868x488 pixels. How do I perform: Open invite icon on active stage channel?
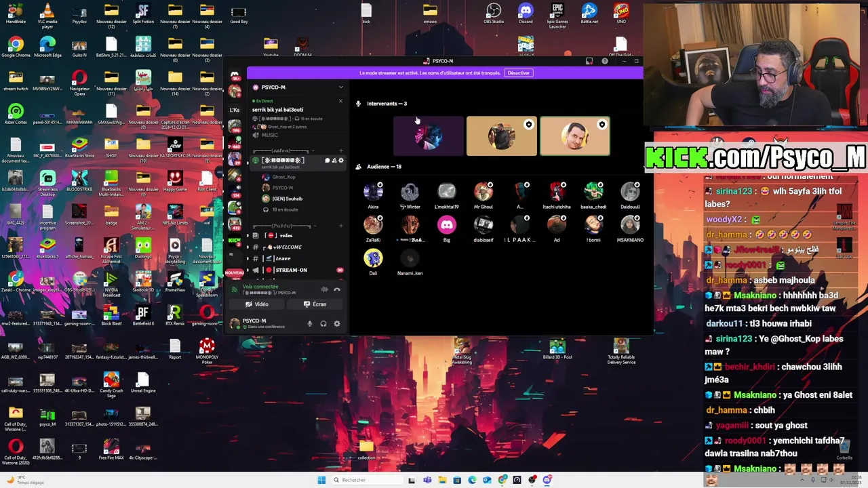334,161
